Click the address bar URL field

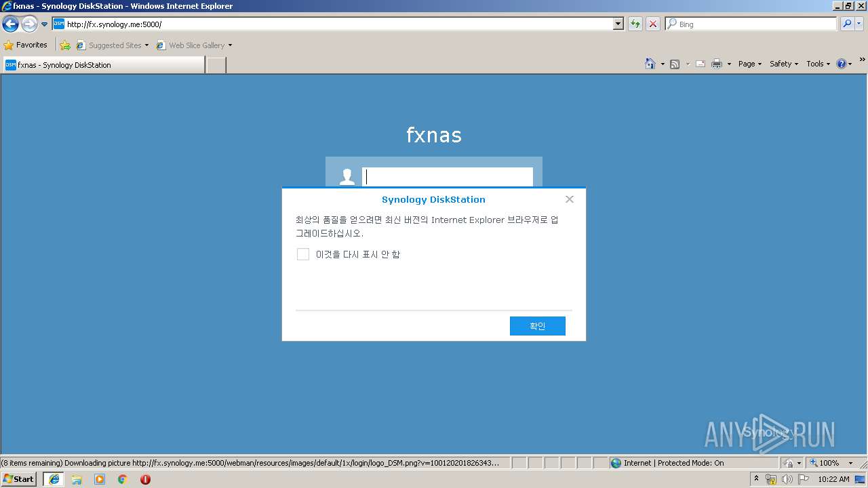332,24
